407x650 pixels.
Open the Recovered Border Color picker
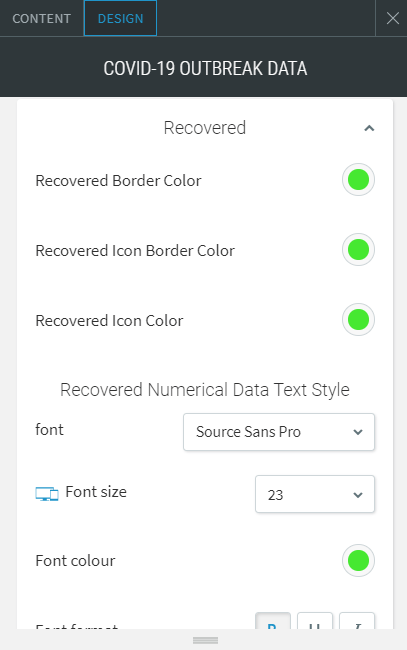coord(358,179)
